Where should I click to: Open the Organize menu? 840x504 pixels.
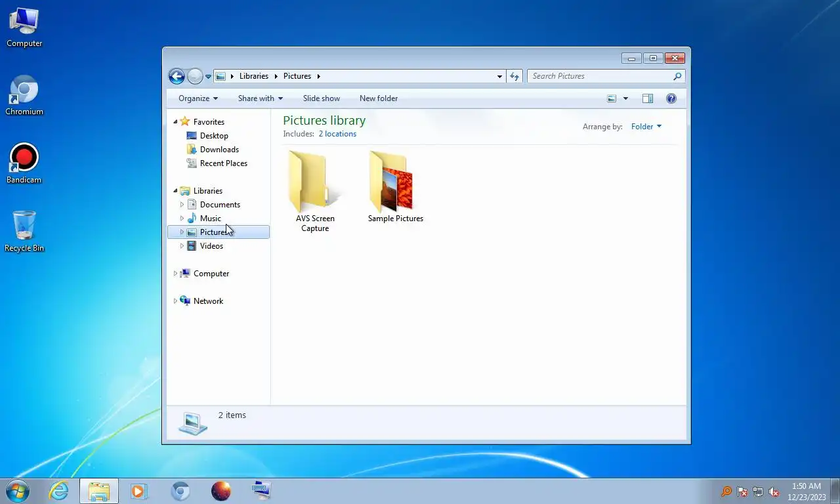click(198, 98)
